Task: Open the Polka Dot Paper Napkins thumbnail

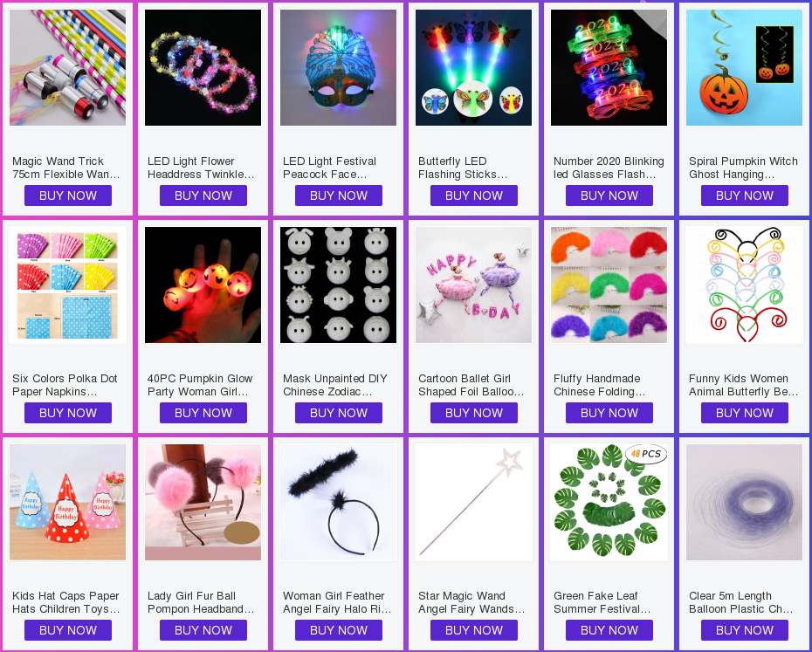Action: tap(68, 285)
